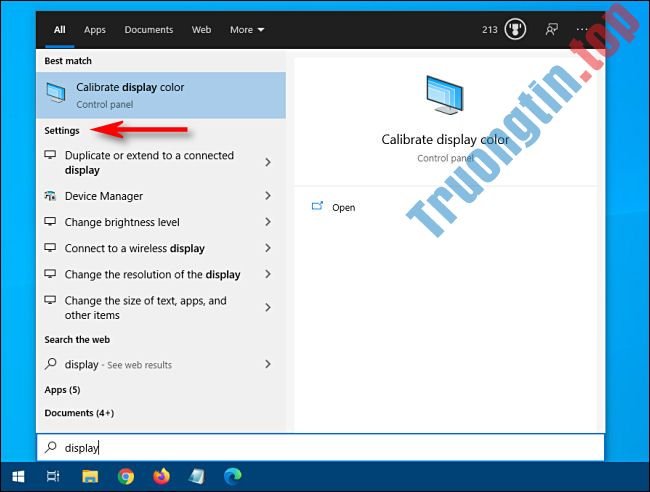
Task: Click in the search box containing display
Action: 320,447
